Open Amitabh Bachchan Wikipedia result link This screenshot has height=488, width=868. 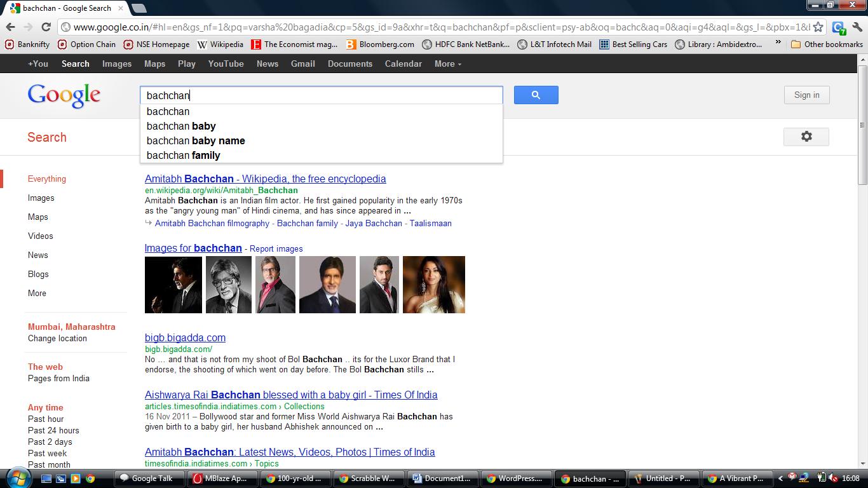[265, 179]
